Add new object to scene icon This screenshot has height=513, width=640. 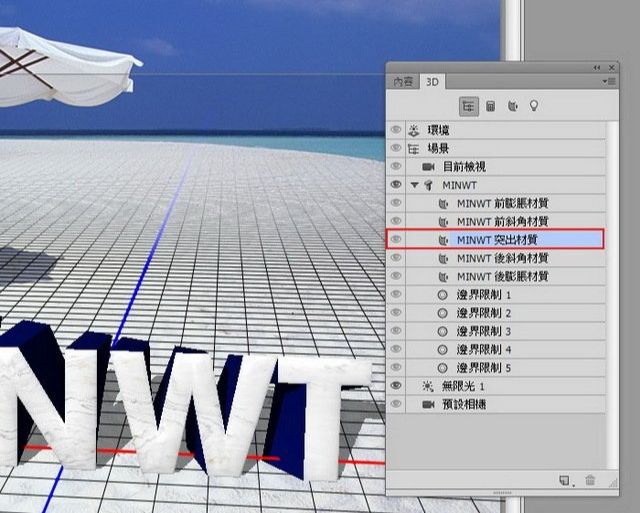tap(565, 480)
